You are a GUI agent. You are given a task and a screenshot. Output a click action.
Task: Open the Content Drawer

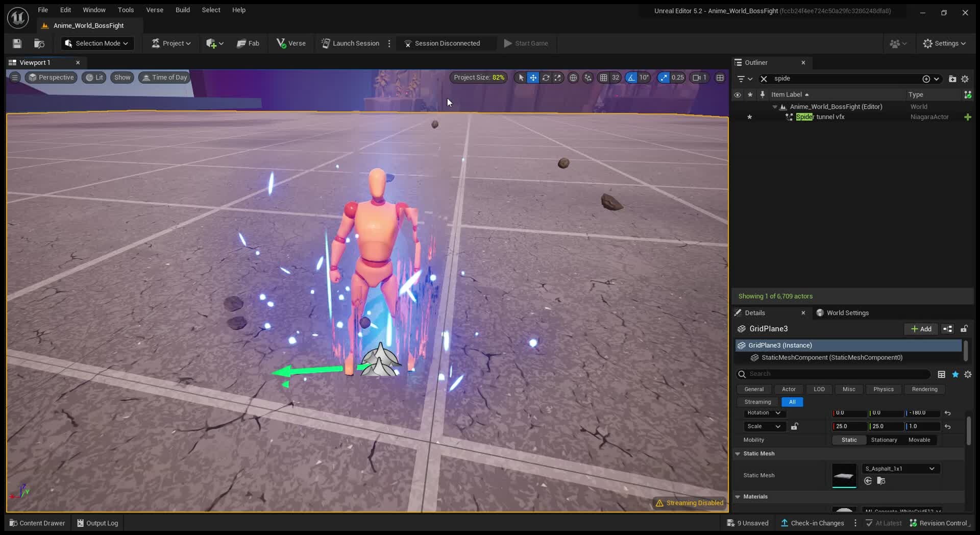36,523
